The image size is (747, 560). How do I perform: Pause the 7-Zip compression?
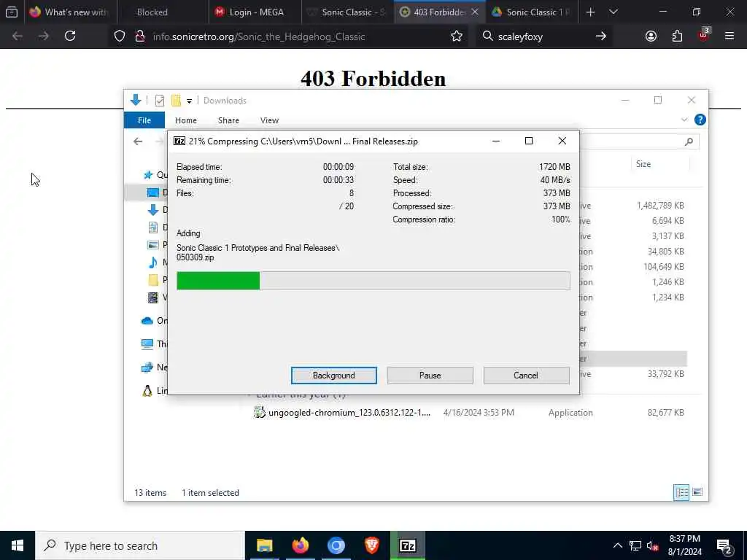(430, 376)
